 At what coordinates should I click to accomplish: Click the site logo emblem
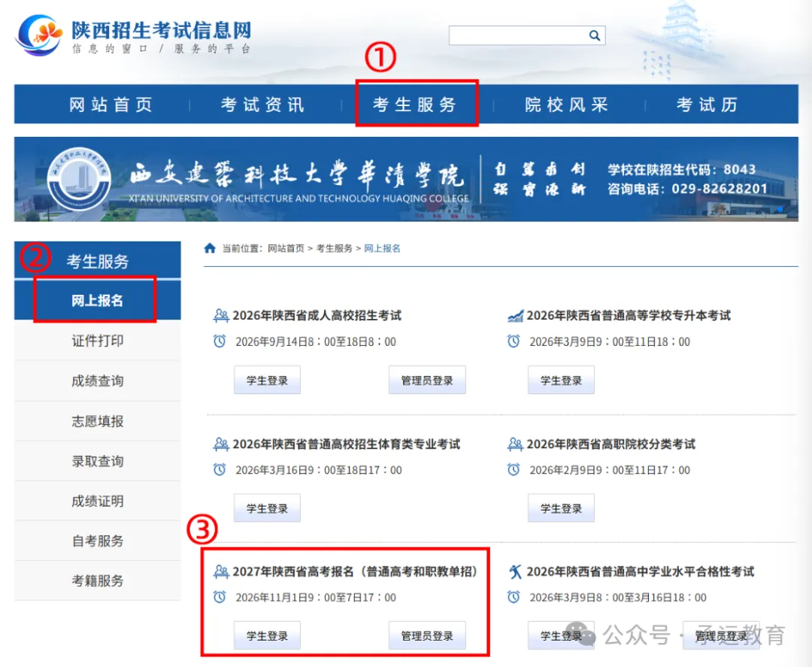pyautogui.click(x=38, y=35)
